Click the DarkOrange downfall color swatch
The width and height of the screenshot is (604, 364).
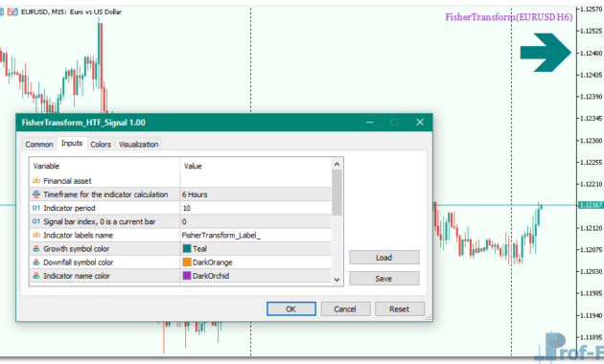point(187,262)
